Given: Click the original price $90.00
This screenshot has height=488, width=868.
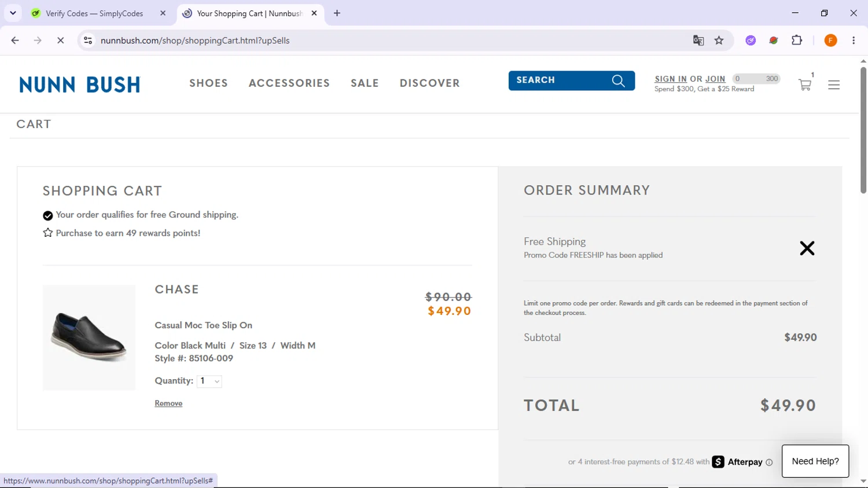Looking at the screenshot, I should click(448, 297).
